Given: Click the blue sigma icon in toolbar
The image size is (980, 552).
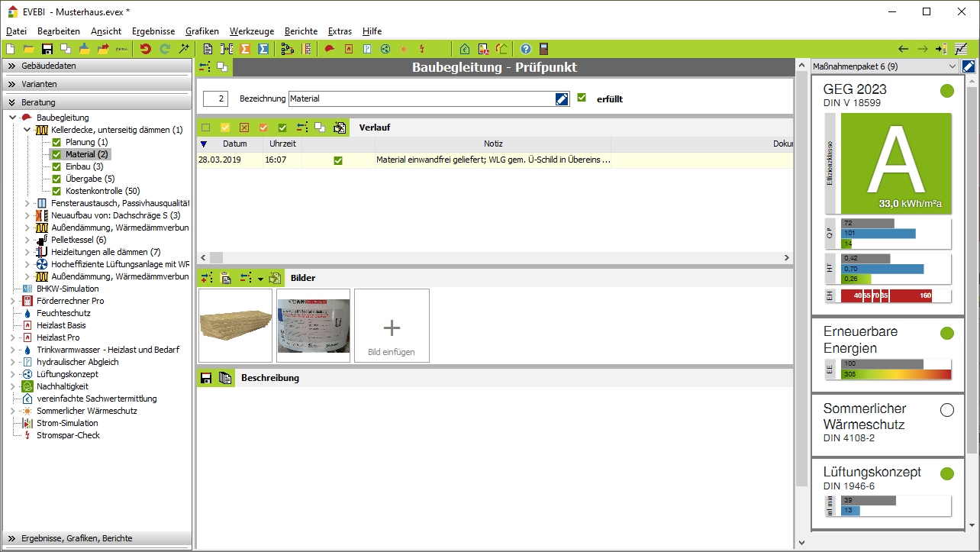Looking at the screenshot, I should (x=263, y=49).
